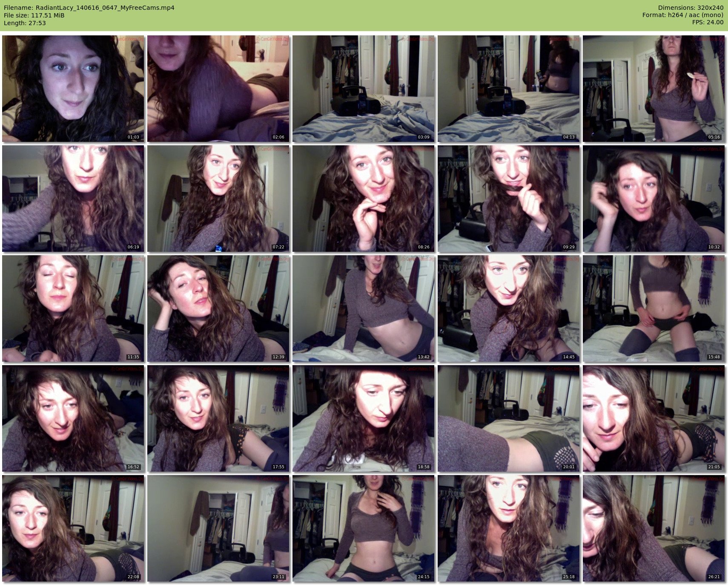
Task: Open the thumbnail timestamped 23:11
Action: point(218,528)
